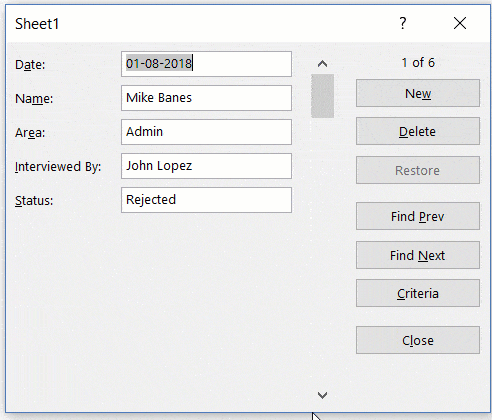Viewport: 492px width, 420px height.
Task: Click the Sheet1 title bar text
Action: click(x=37, y=24)
